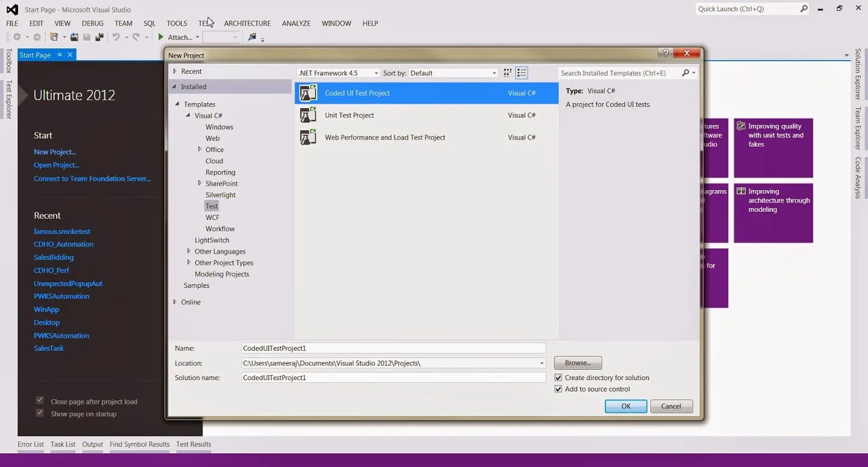Image resolution: width=868 pixels, height=467 pixels.
Task: Expand Other Languages node
Action: (x=189, y=251)
